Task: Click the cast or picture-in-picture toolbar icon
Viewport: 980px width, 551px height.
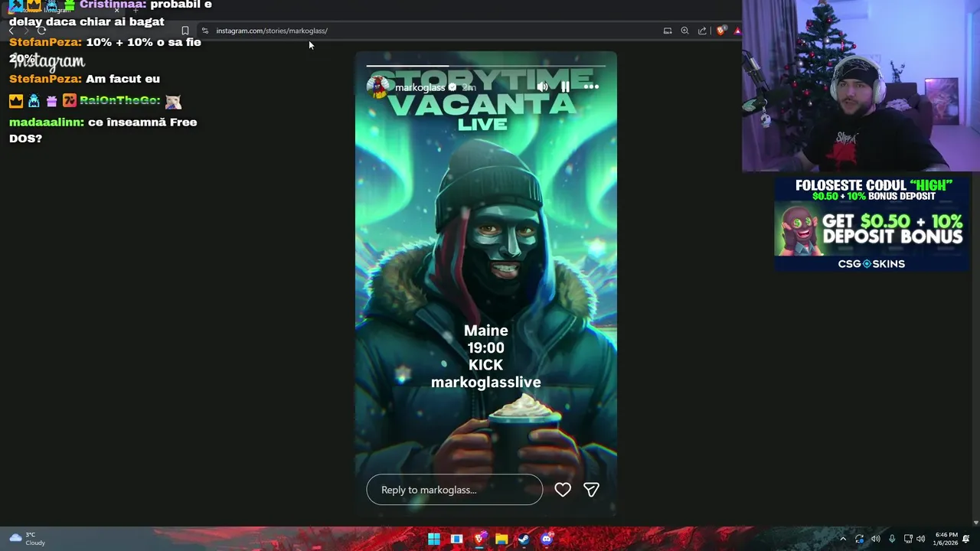Action: coord(668,31)
